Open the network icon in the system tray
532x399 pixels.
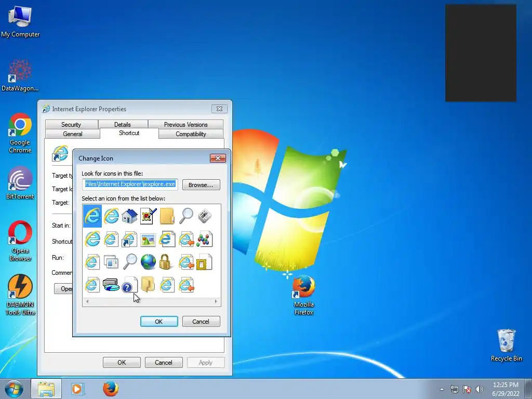click(x=454, y=389)
